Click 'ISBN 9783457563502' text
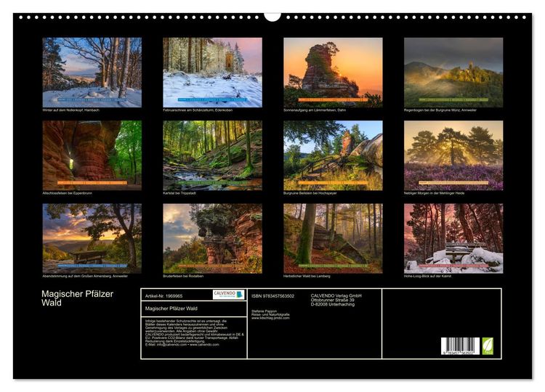The image size is (545, 392). click(272, 296)
